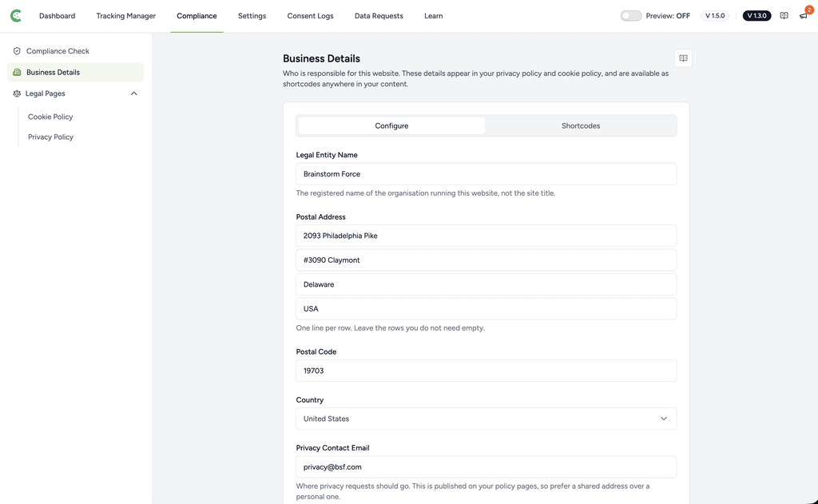Click the Legal Pages scales icon
This screenshot has height=504, width=818.
pos(17,93)
